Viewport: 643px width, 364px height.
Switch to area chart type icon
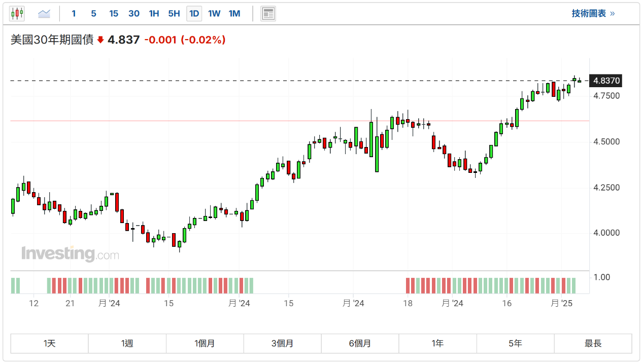44,14
